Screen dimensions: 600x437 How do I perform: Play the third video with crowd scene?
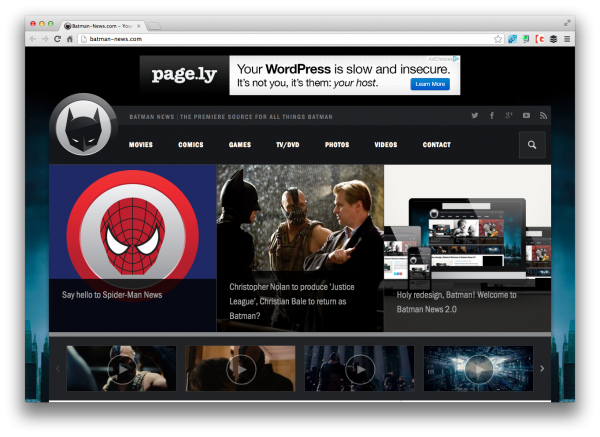(x=359, y=369)
